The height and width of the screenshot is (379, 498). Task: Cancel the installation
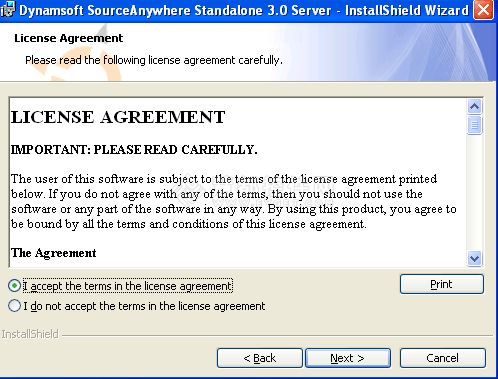(442, 358)
